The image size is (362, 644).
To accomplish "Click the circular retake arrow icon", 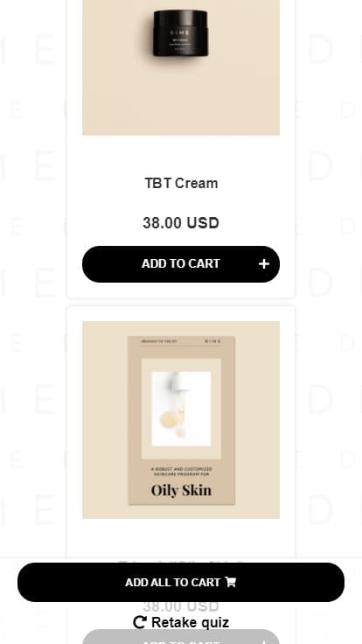I will tap(140, 622).
